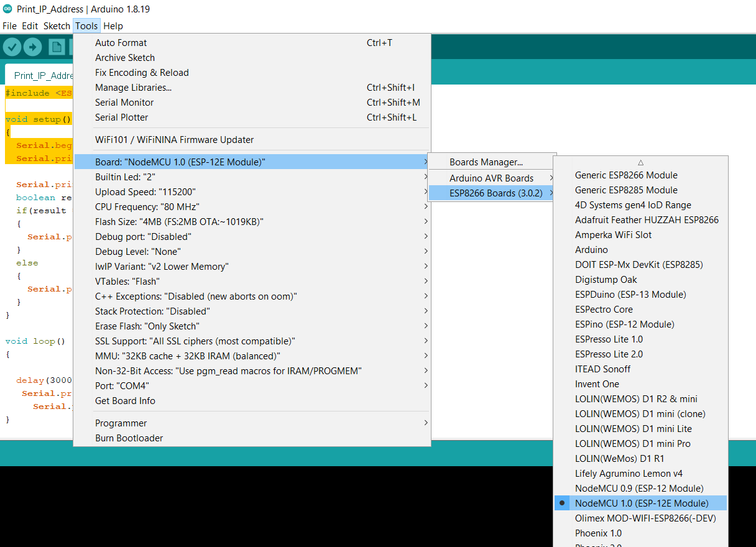Expand the CPU Frequency: "80 MHz" submenu
The height and width of the screenshot is (547, 756).
tap(252, 207)
